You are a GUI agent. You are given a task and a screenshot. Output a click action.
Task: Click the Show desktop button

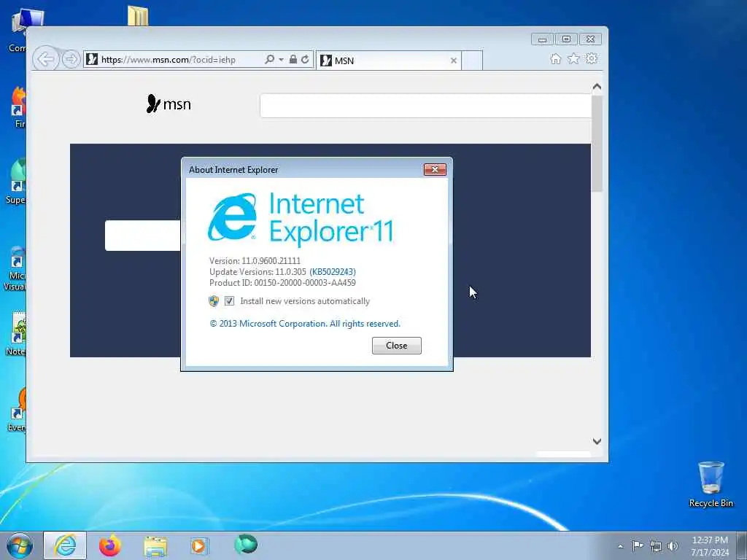742,545
